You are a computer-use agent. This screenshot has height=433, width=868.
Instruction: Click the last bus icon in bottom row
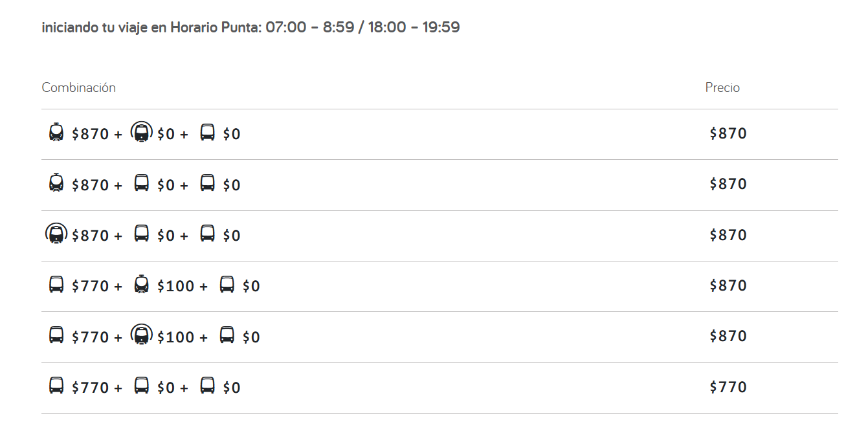(207, 386)
